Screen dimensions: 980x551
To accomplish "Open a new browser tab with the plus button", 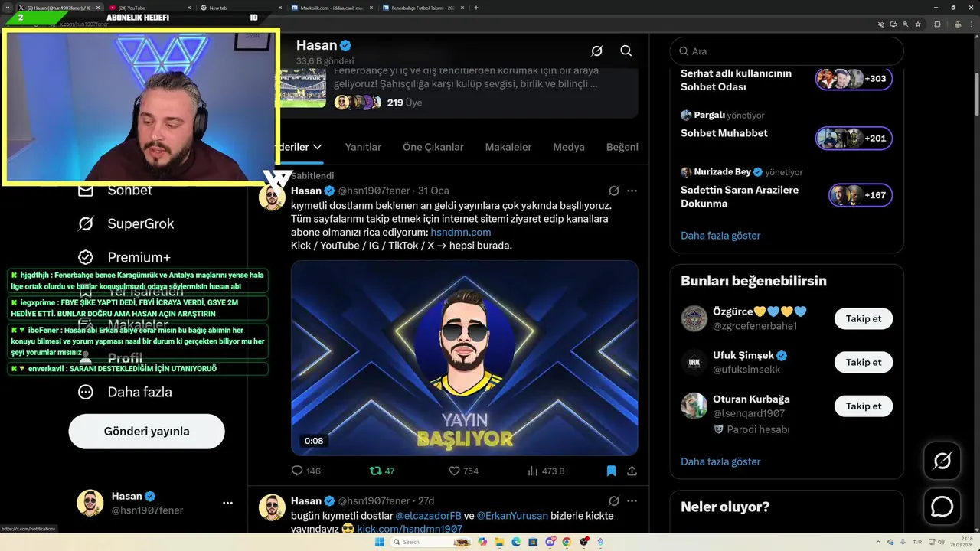I will tap(476, 8).
